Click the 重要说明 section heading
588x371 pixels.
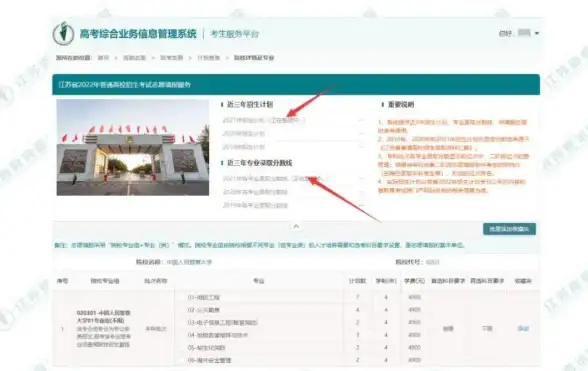pyautogui.click(x=400, y=105)
